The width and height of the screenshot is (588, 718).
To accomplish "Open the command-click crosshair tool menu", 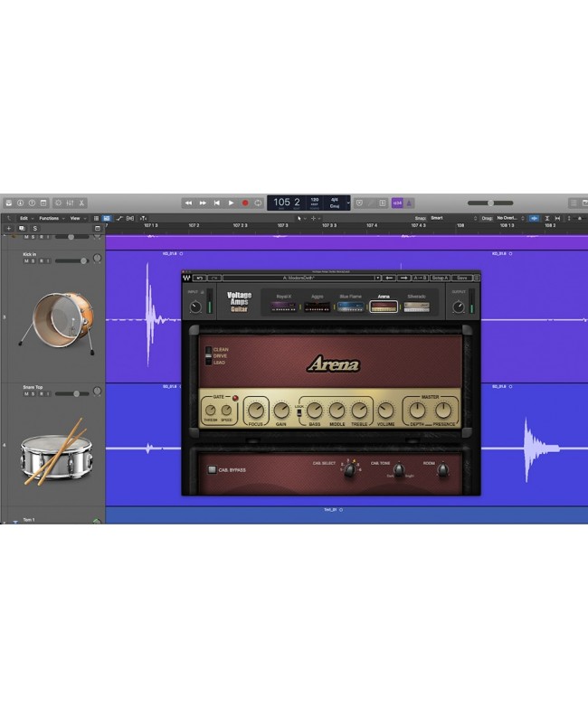I will (x=316, y=219).
